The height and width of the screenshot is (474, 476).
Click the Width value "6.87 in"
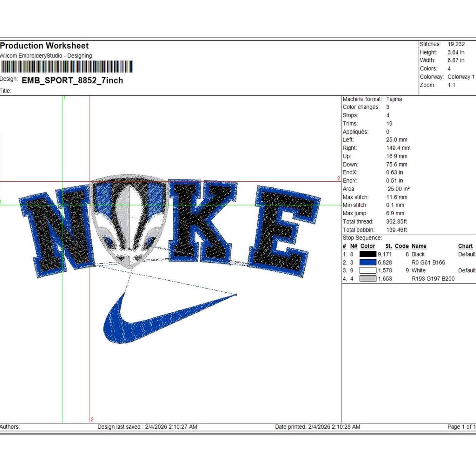click(456, 60)
